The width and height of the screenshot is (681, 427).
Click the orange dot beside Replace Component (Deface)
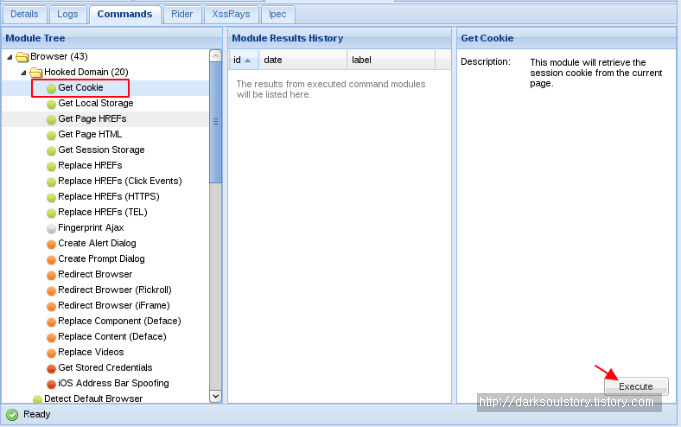[51, 322]
